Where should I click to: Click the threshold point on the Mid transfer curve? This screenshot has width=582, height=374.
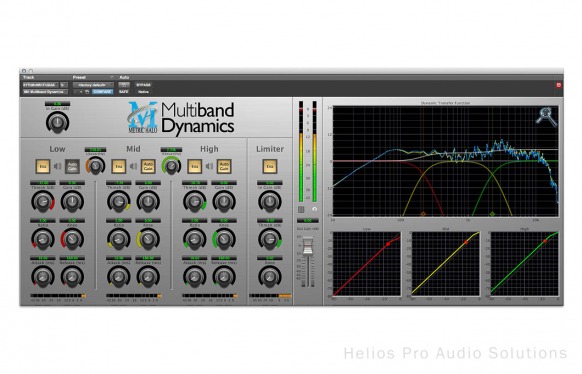pyautogui.click(x=466, y=242)
